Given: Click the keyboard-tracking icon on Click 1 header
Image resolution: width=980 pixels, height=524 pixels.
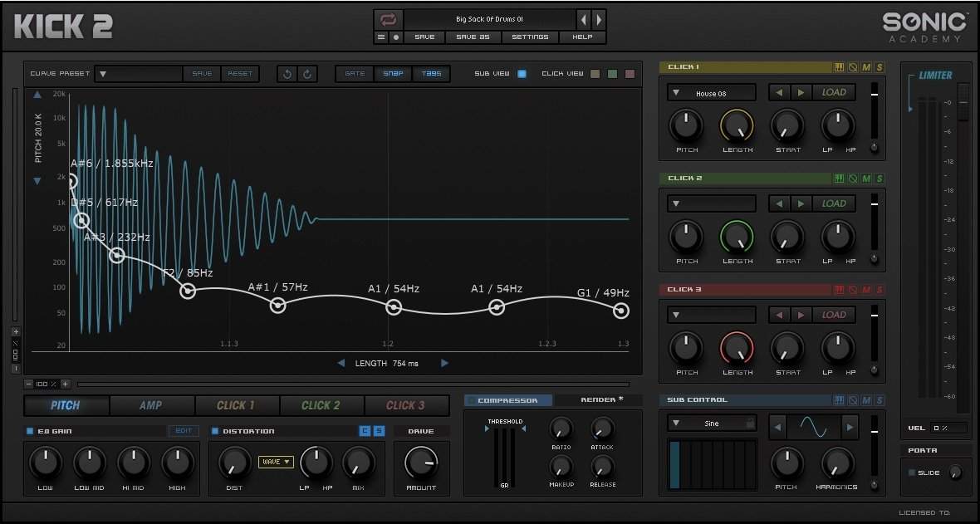Looking at the screenshot, I should (840, 67).
